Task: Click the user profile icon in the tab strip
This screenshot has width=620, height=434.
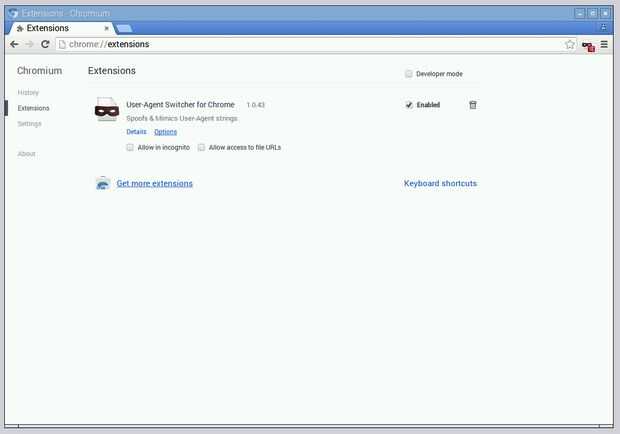Action: (x=603, y=27)
